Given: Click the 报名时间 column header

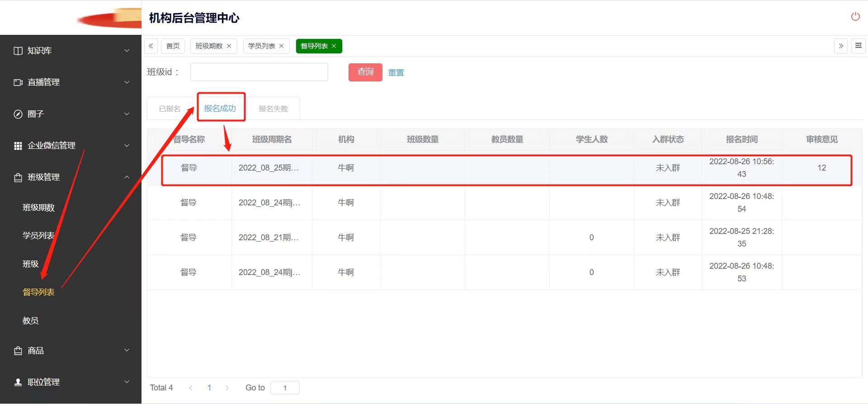Looking at the screenshot, I should click(x=742, y=140).
